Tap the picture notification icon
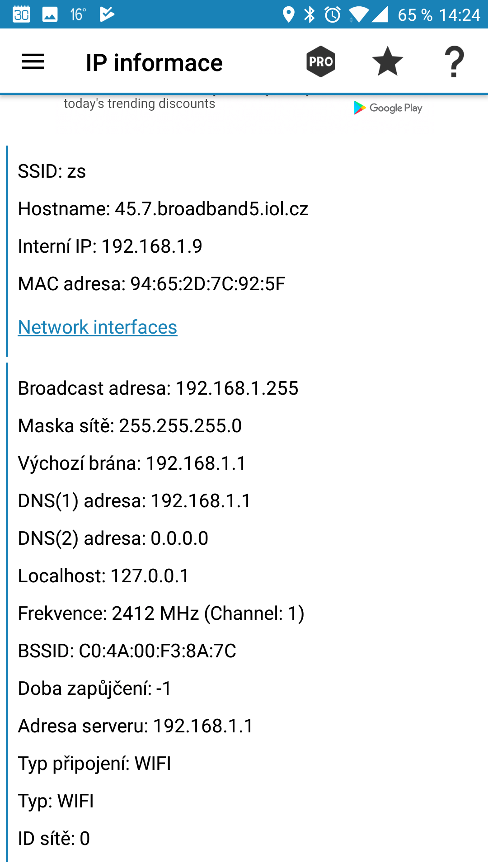This screenshot has width=488, height=868. click(x=50, y=14)
